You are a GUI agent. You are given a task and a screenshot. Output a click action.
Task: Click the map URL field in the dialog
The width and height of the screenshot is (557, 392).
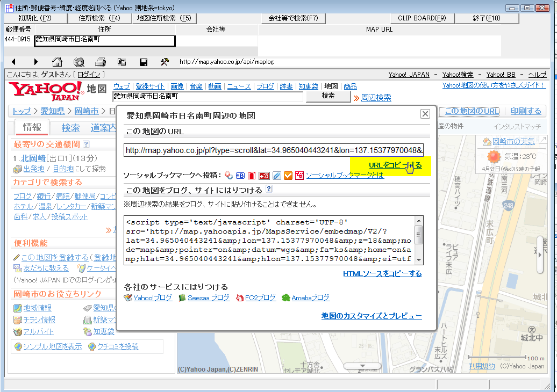click(274, 150)
